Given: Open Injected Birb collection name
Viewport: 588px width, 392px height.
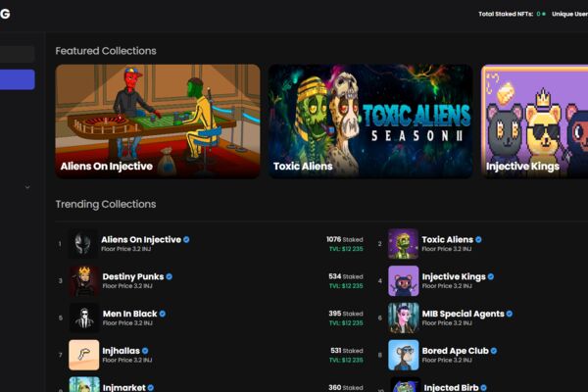Looking at the screenshot, I should pos(451,387).
